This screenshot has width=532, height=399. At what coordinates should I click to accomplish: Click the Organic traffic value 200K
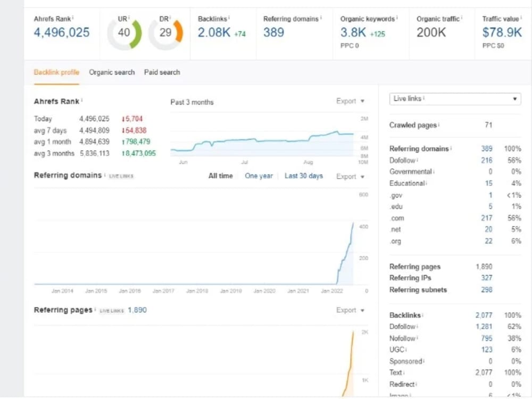pos(431,32)
